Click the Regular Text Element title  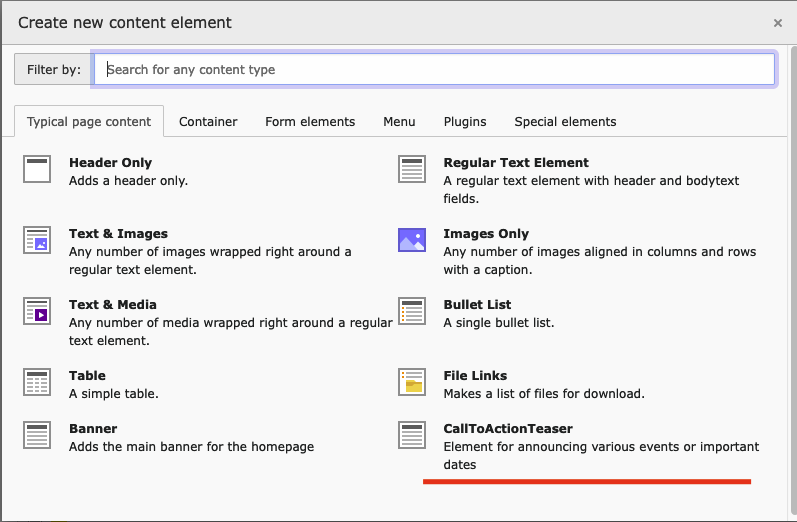(x=516, y=162)
